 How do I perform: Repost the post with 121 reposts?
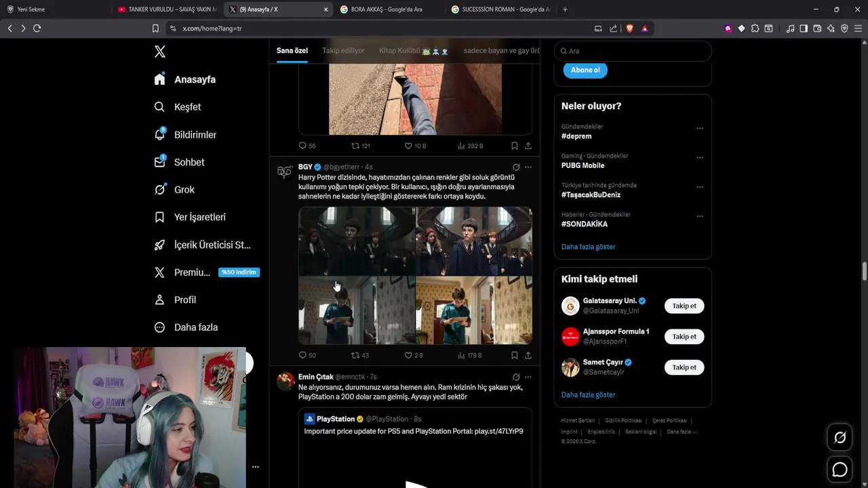tap(355, 146)
